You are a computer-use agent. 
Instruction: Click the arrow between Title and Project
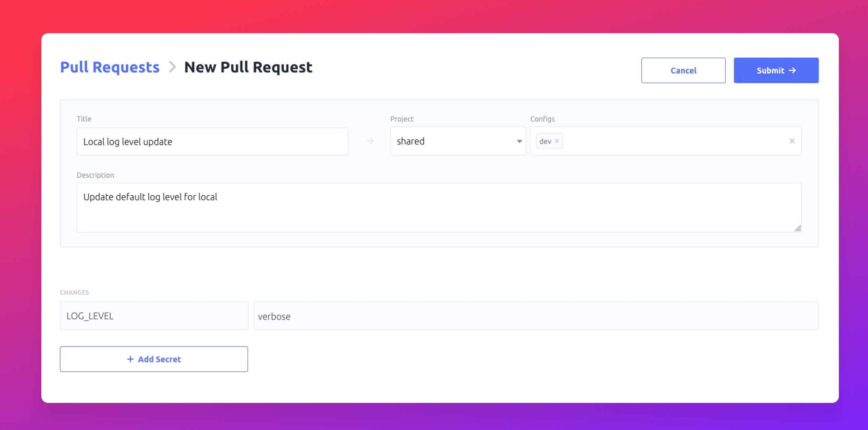point(370,141)
